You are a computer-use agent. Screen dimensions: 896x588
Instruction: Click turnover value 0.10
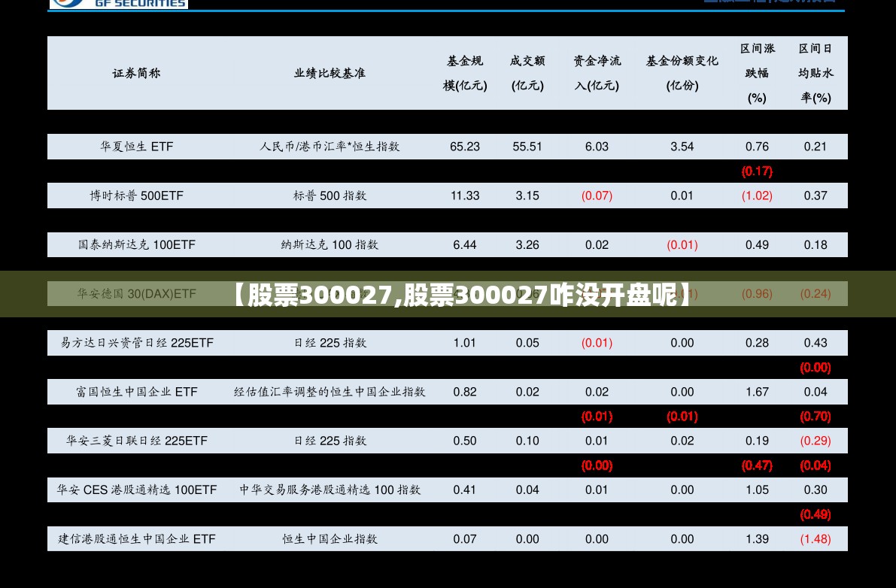[x=527, y=441]
